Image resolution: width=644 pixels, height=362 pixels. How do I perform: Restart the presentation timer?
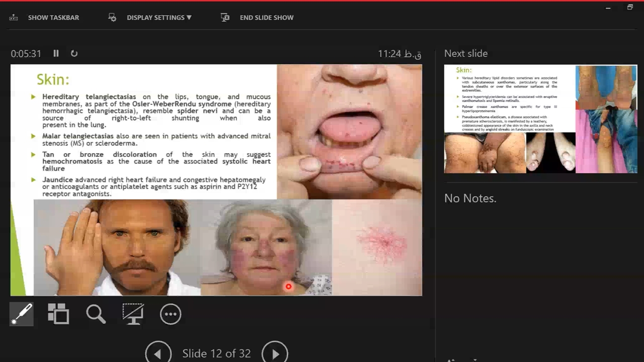coord(74,53)
